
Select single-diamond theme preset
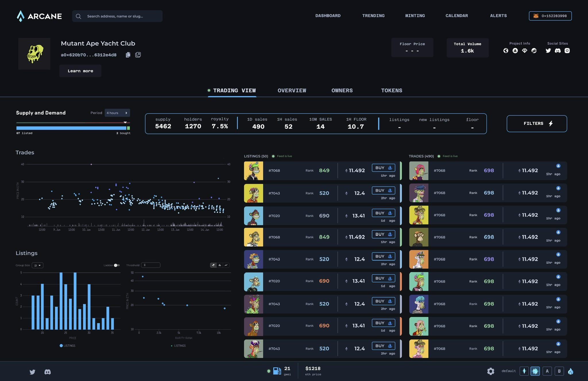pyautogui.click(x=524, y=371)
